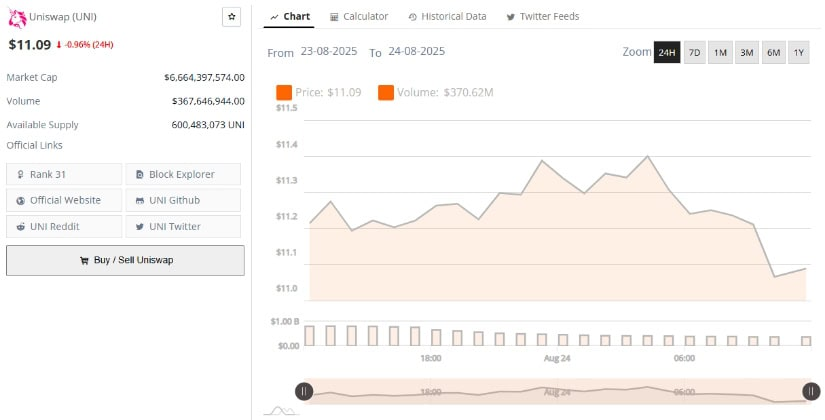Click the mini chart icon below navigator
Image resolution: width=825 pixels, height=420 pixels.
[x=280, y=411]
